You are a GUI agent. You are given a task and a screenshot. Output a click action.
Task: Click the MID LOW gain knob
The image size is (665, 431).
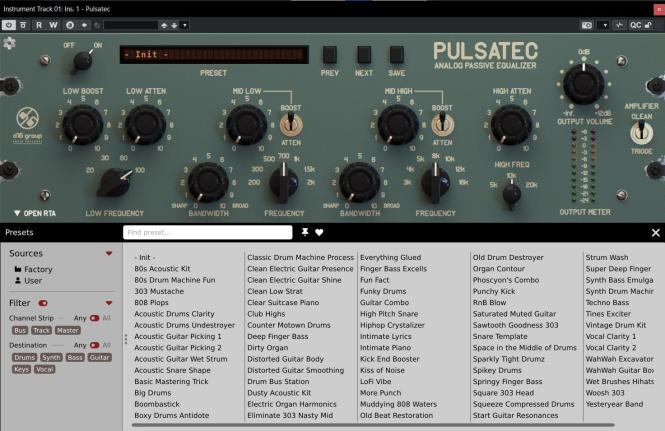(x=246, y=125)
